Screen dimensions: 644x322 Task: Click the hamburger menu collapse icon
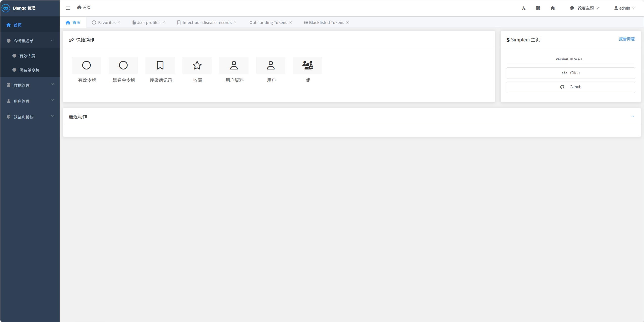point(68,8)
